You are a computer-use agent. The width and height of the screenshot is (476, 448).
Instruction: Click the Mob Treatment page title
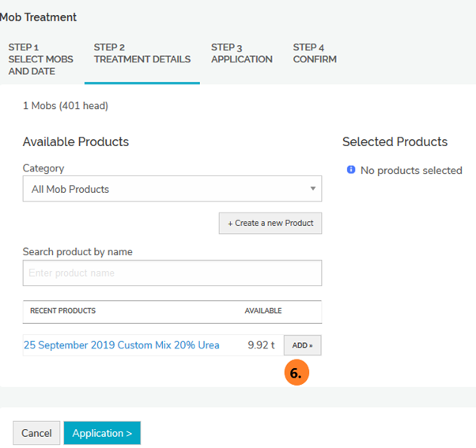(x=38, y=17)
